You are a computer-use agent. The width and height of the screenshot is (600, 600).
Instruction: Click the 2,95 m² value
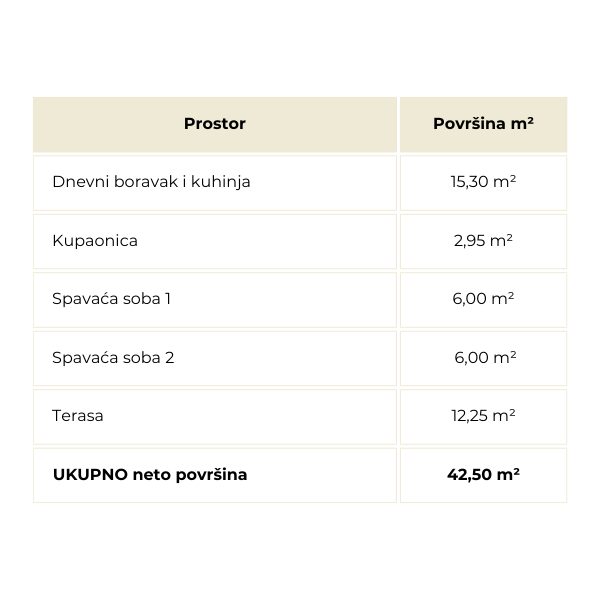483,241
